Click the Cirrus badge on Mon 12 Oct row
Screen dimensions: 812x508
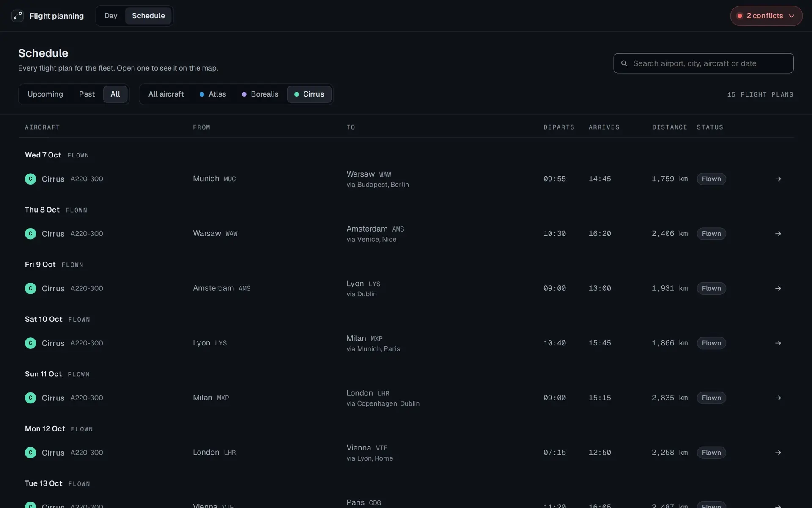pos(30,453)
